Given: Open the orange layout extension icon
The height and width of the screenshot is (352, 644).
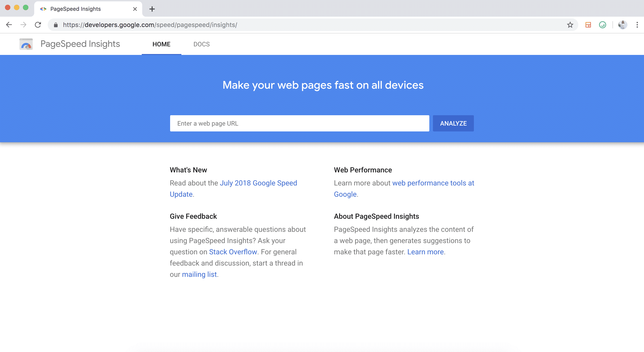Looking at the screenshot, I should 588,25.
